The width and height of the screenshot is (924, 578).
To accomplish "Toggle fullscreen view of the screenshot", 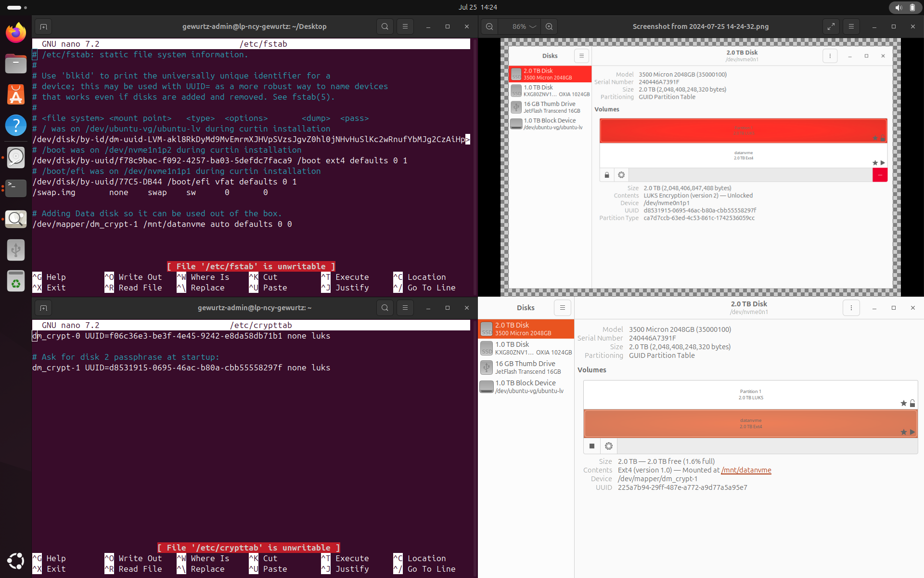I will tap(832, 26).
